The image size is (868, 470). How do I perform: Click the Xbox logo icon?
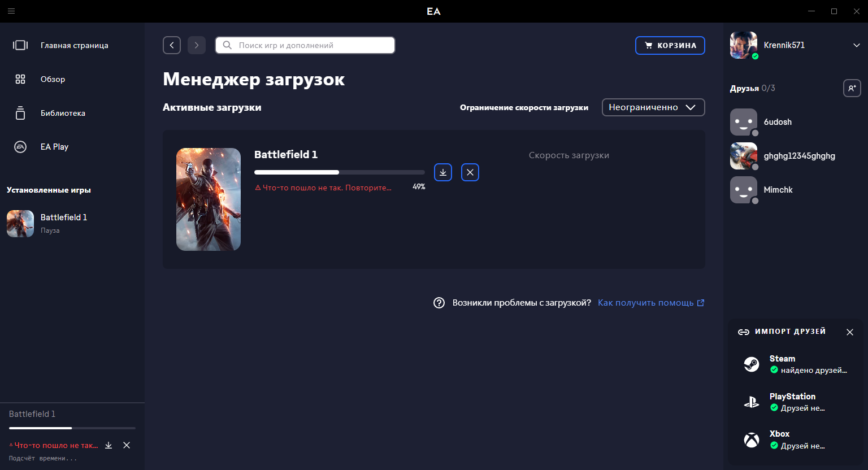(x=752, y=440)
